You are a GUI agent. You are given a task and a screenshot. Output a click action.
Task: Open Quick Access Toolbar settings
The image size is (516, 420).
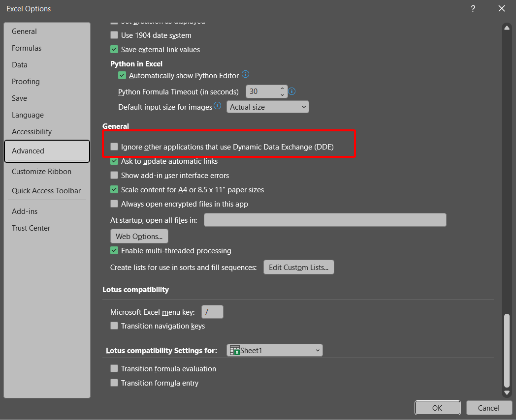coord(47,191)
